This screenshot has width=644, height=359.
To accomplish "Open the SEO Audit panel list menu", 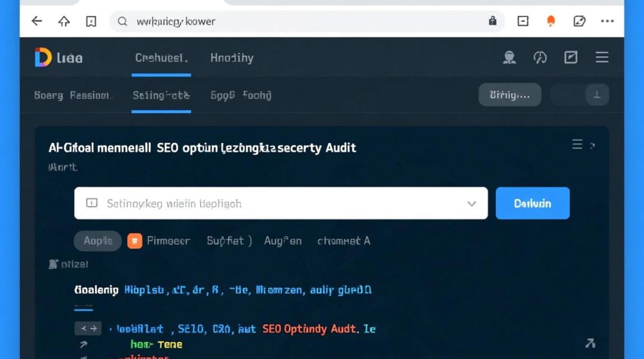I will (577, 145).
